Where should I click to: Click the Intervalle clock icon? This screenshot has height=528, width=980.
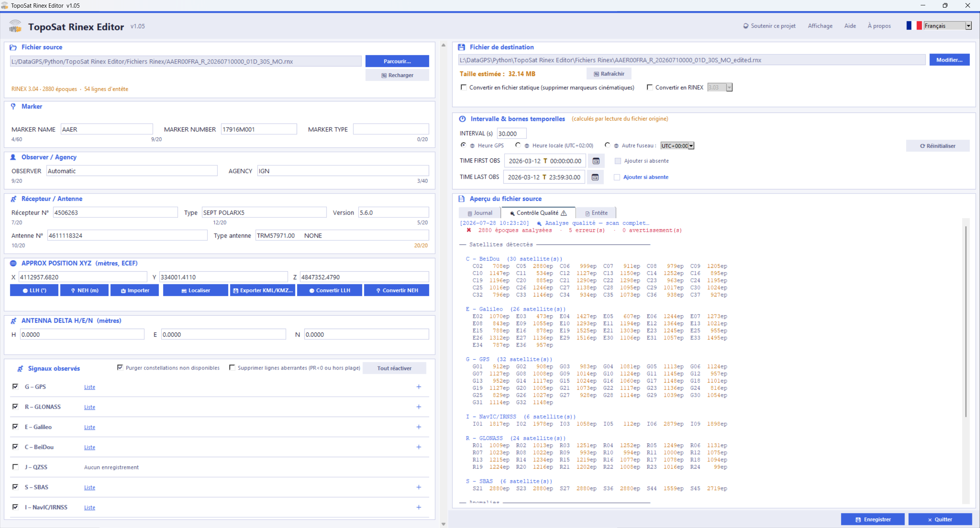(462, 119)
